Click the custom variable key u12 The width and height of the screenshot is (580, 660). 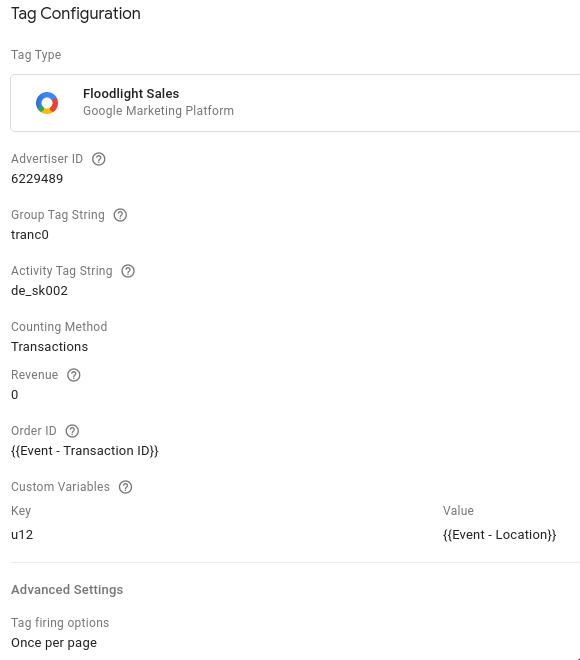[22, 535]
